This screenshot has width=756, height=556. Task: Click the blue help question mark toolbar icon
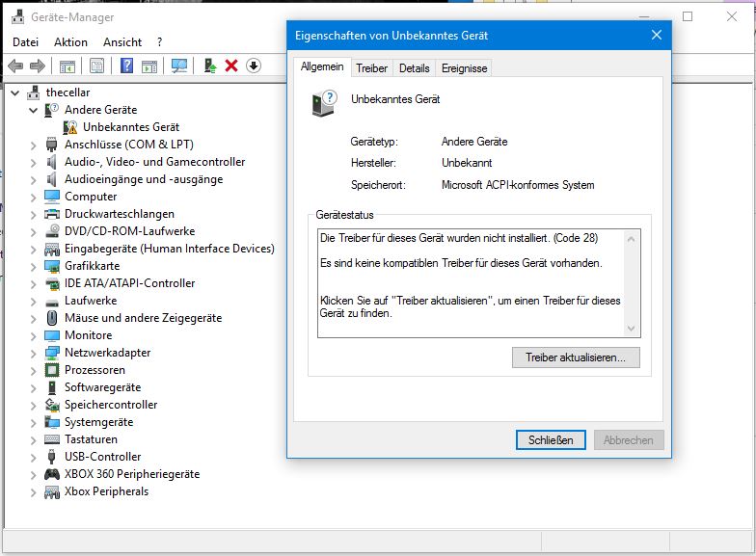click(x=126, y=66)
